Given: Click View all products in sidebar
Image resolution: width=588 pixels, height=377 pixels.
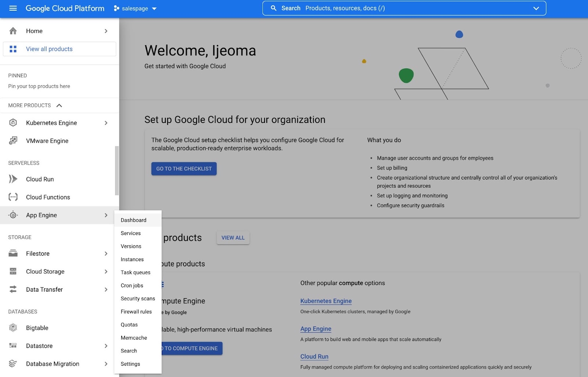Looking at the screenshot, I should pos(60,49).
